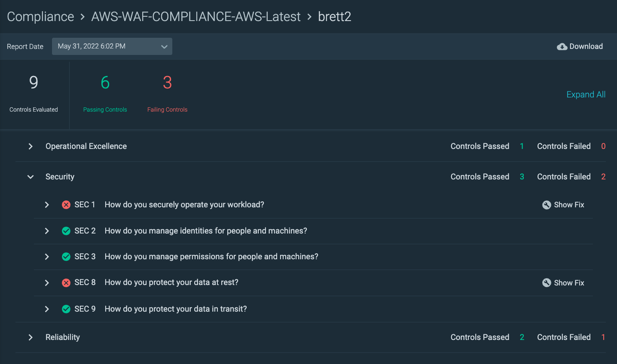The width and height of the screenshot is (617, 364).
Task: Click the green passing status icon beside SEC 3
Action: (x=66, y=256)
